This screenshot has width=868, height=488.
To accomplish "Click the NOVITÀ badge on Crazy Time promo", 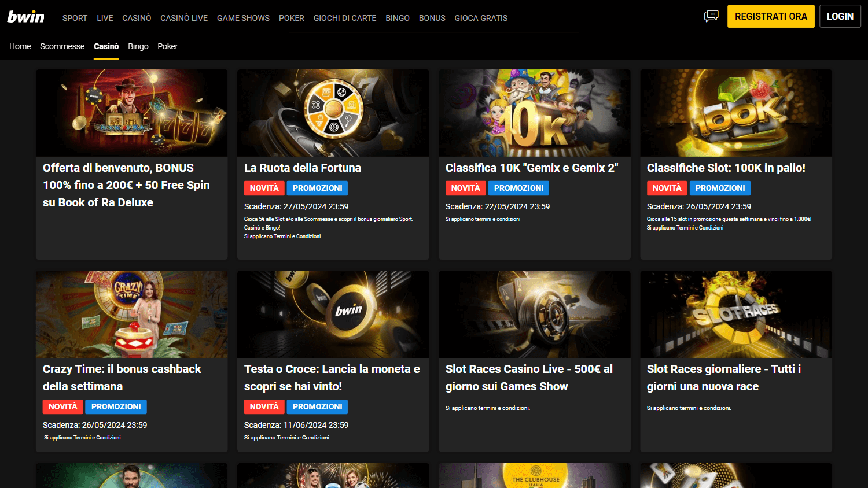I will (x=62, y=406).
